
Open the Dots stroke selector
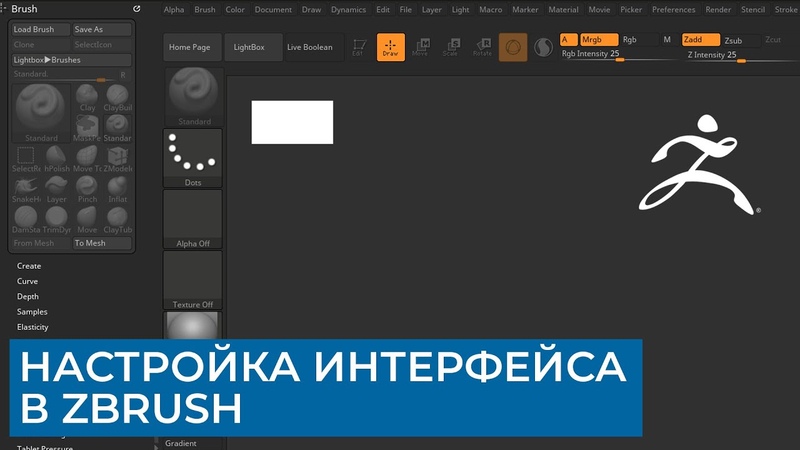click(193, 158)
